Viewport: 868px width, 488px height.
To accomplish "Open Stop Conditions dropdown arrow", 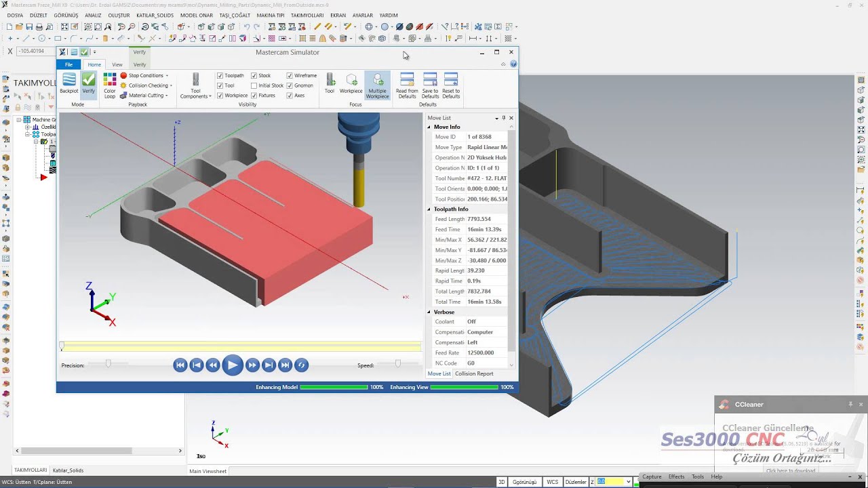I will tap(166, 76).
